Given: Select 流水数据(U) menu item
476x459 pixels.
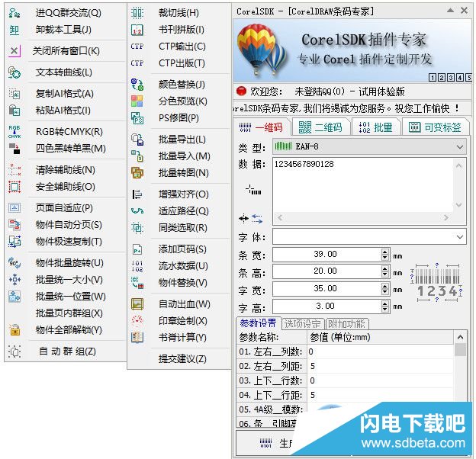Looking at the screenshot, I should [183, 266].
